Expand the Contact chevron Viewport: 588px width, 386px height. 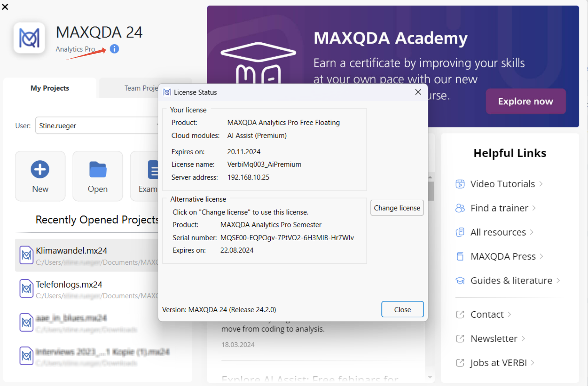pyautogui.click(x=510, y=314)
